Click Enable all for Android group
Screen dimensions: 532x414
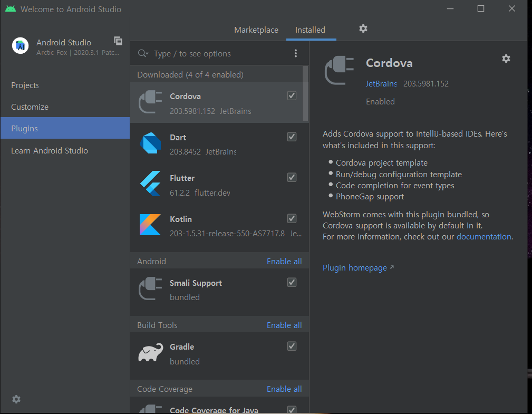coord(284,261)
